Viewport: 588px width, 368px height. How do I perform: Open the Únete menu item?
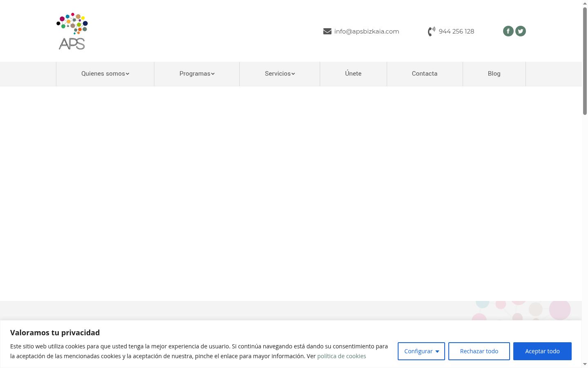(353, 74)
